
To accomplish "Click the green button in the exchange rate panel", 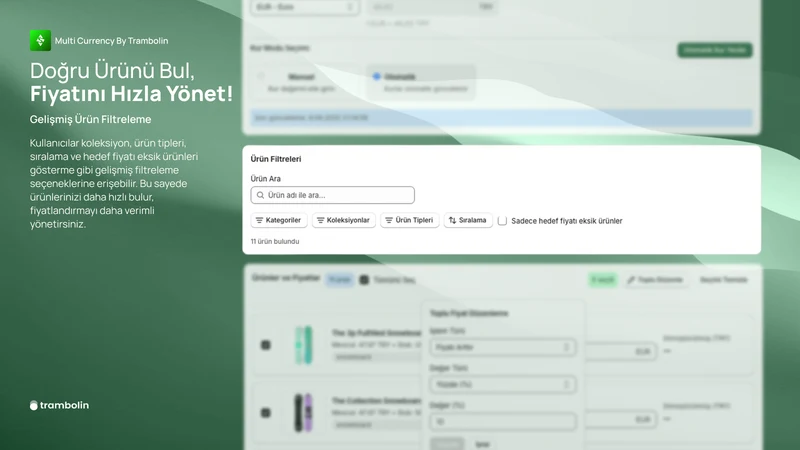I will [x=715, y=50].
